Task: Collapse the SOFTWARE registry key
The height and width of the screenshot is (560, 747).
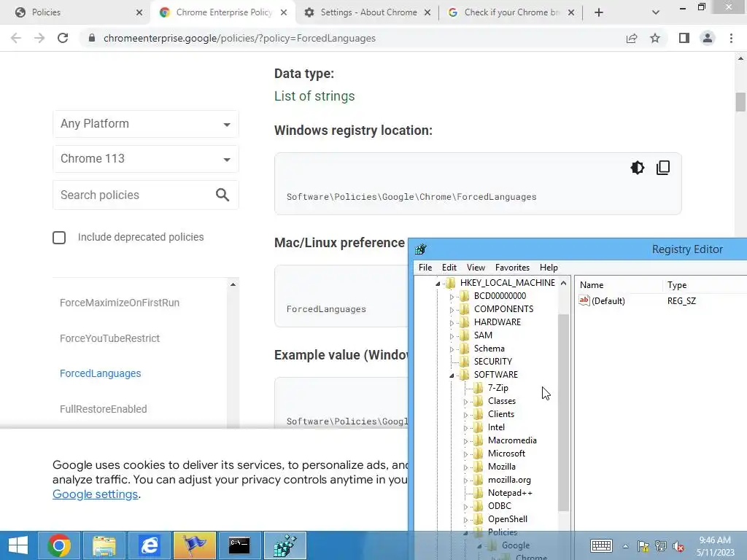Action: coord(452,376)
